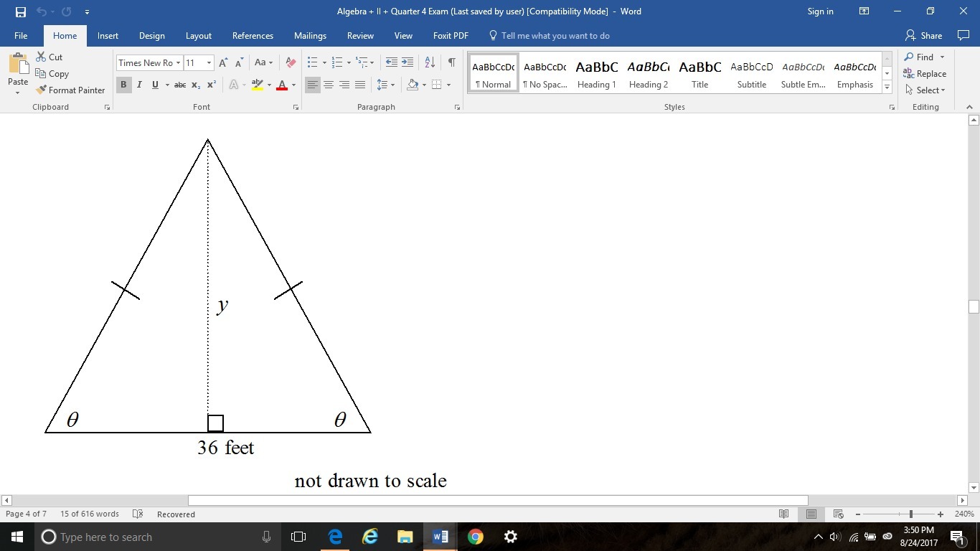This screenshot has width=980, height=551.
Task: Click the Clear All Formatting icon
Action: coord(291,62)
